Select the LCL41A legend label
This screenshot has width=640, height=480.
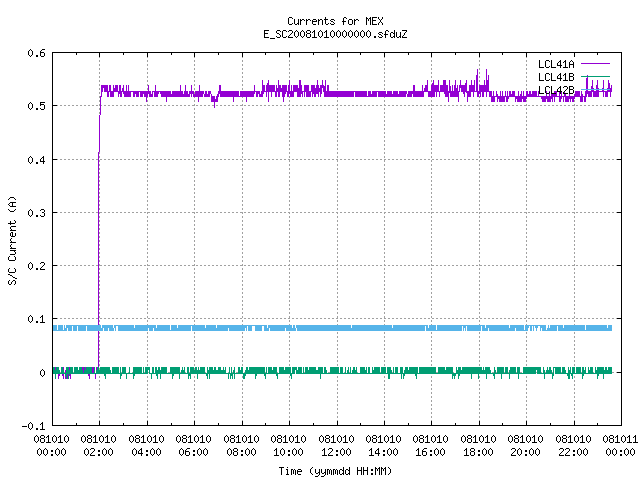[556, 64]
